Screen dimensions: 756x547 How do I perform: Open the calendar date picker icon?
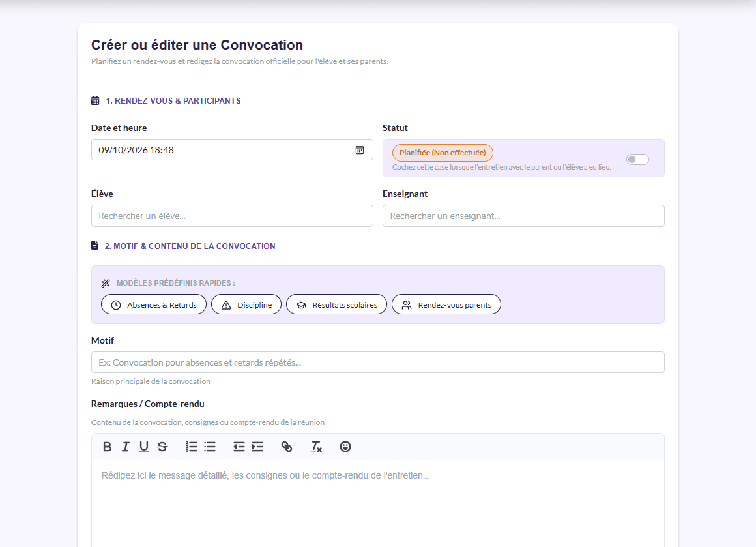(360, 150)
